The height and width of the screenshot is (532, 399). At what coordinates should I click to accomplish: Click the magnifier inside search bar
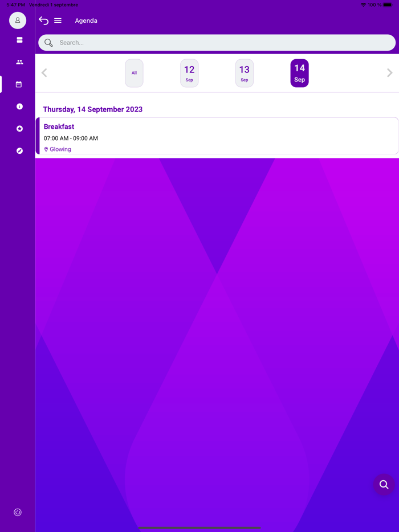point(48,43)
